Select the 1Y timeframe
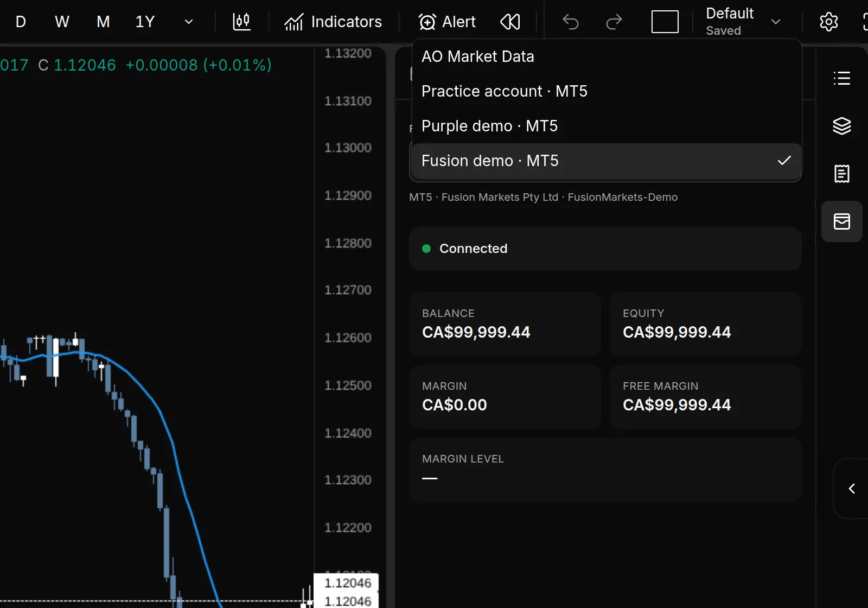Viewport: 868px width, 608px height. pyautogui.click(x=145, y=22)
